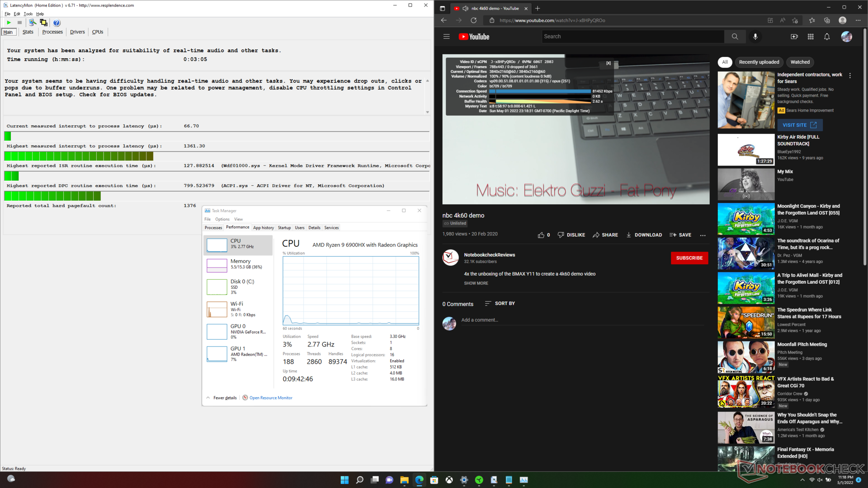Click the SAVE button under video
The image size is (868, 488).
click(x=680, y=235)
